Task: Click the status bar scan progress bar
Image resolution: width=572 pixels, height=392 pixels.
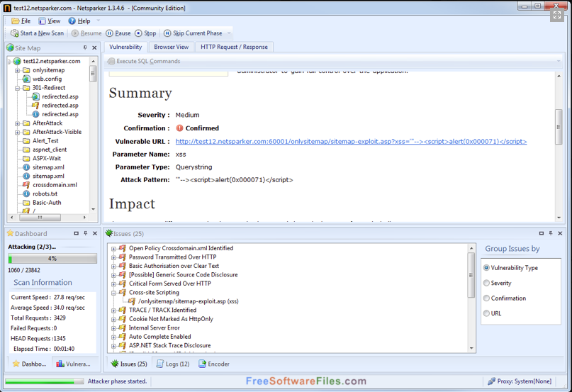Action: coord(45,381)
